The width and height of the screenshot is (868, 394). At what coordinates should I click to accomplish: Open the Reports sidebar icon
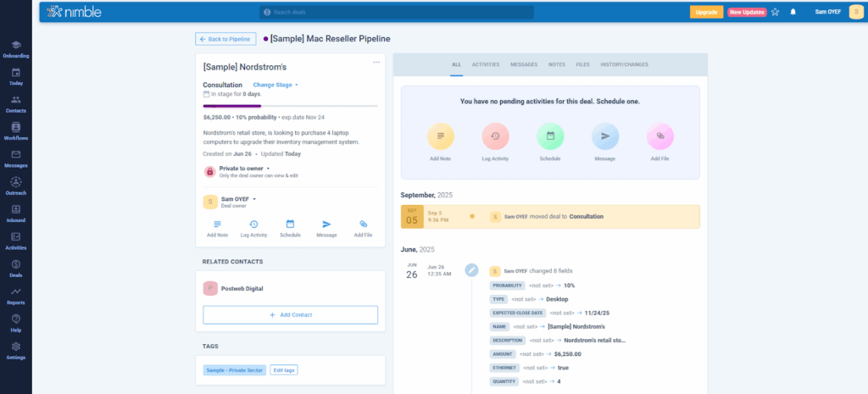tap(15, 295)
